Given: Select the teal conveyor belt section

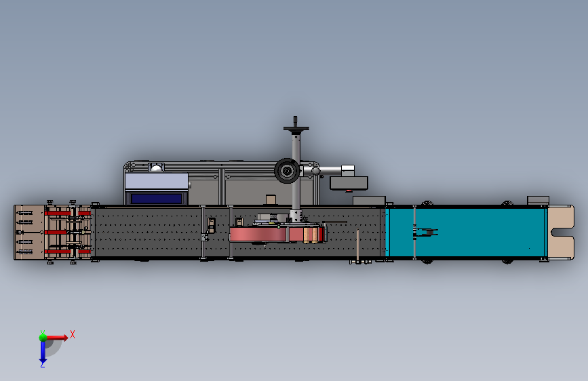Looking at the screenshot, I should tap(467, 233).
